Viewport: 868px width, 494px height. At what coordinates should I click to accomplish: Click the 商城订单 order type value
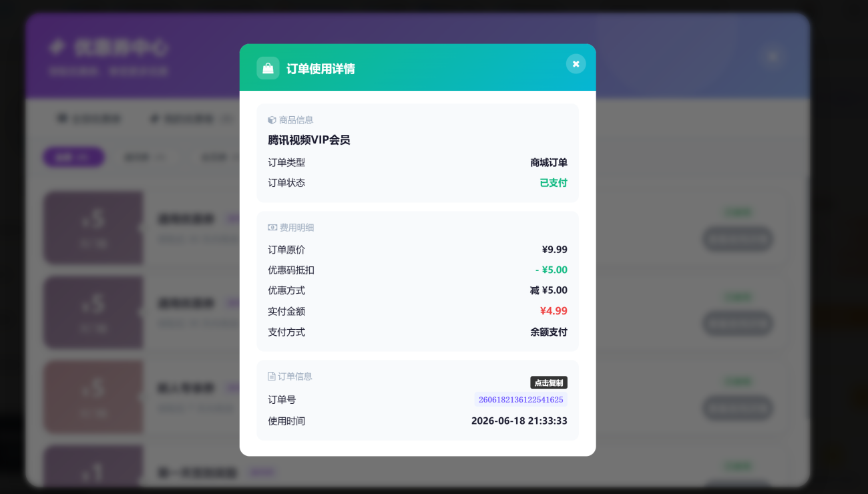pyautogui.click(x=549, y=162)
